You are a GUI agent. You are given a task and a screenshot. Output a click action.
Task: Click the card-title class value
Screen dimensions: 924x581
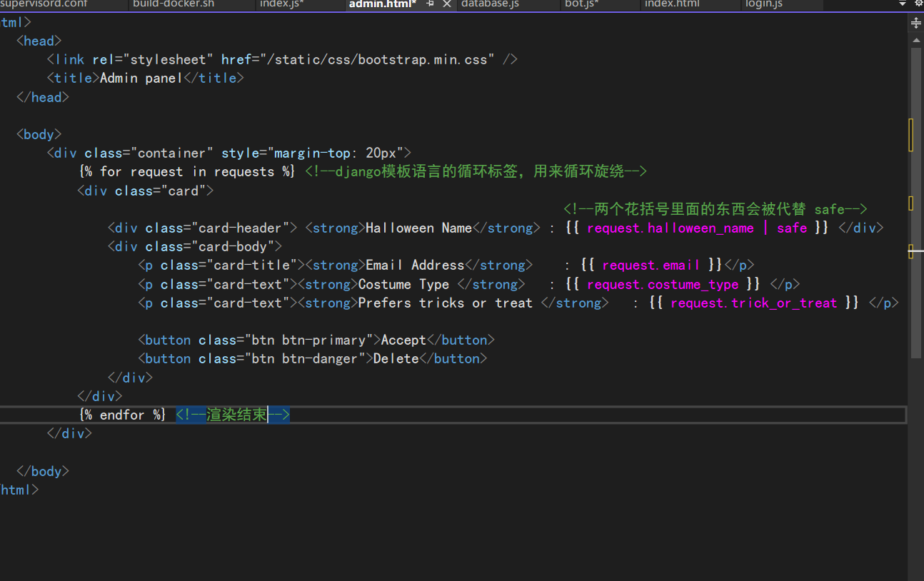(x=251, y=265)
